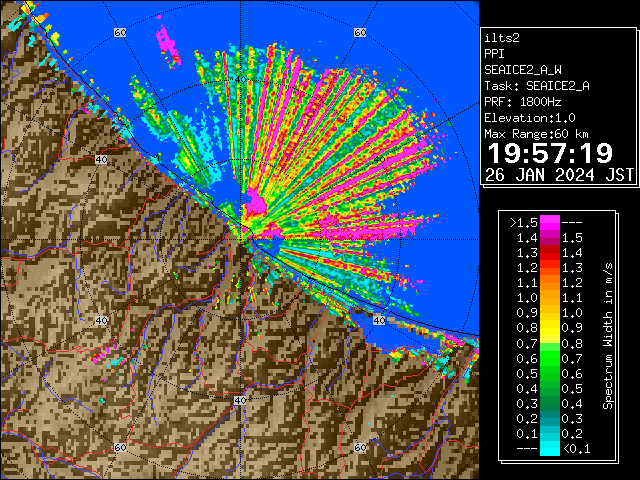Click the 'Max Range:60 km' text
Viewport: 640px width, 480px height.
pyautogui.click(x=537, y=134)
